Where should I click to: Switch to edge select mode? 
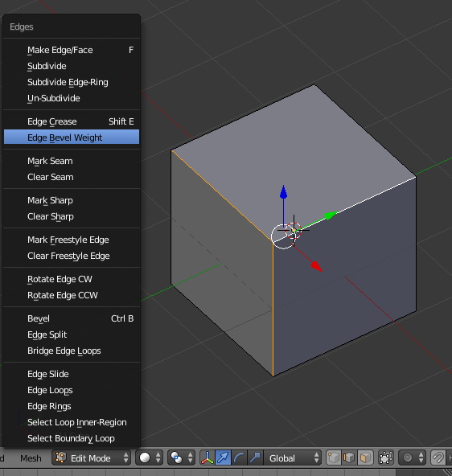pyautogui.click(x=349, y=458)
